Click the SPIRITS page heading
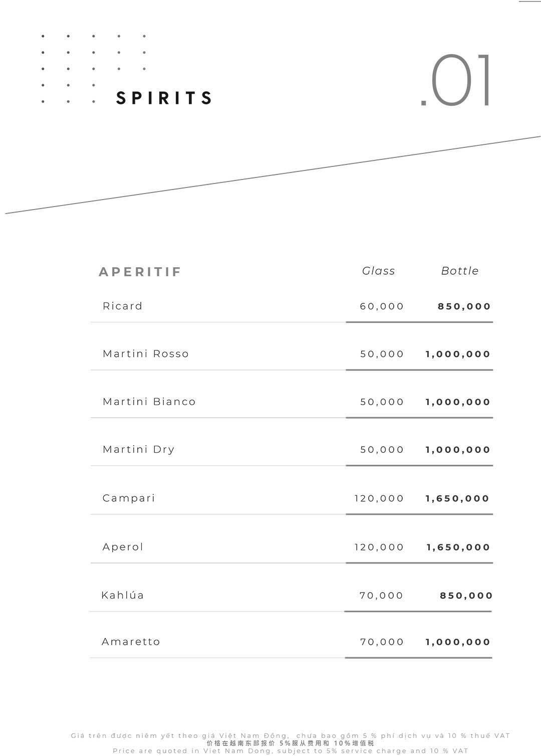 (164, 98)
